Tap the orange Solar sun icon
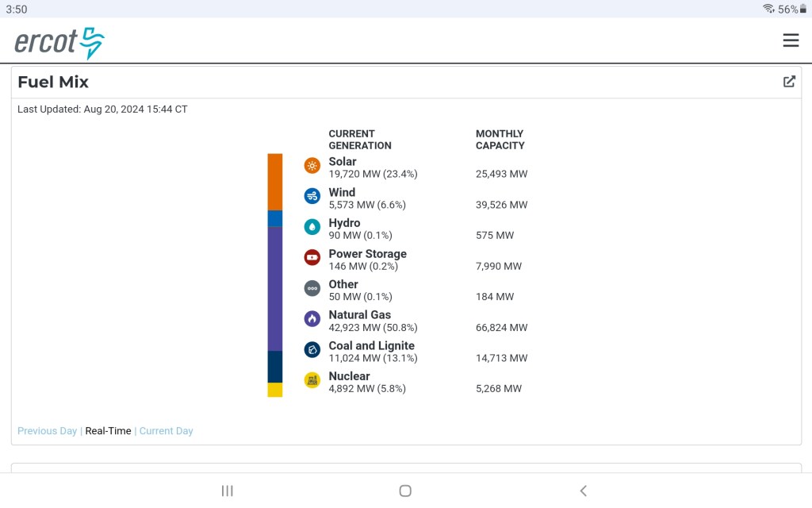Screen dimensions: 812x508 pyautogui.click(x=312, y=165)
